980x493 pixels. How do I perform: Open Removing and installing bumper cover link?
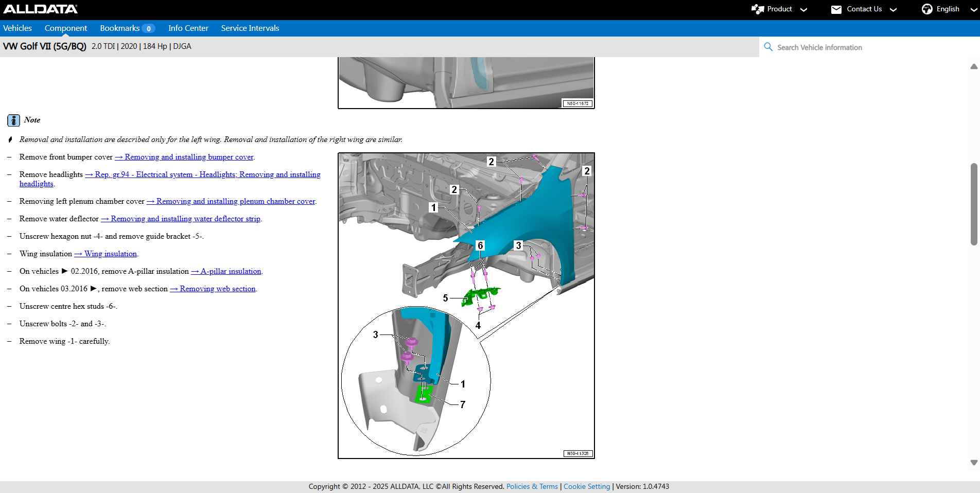coord(189,157)
